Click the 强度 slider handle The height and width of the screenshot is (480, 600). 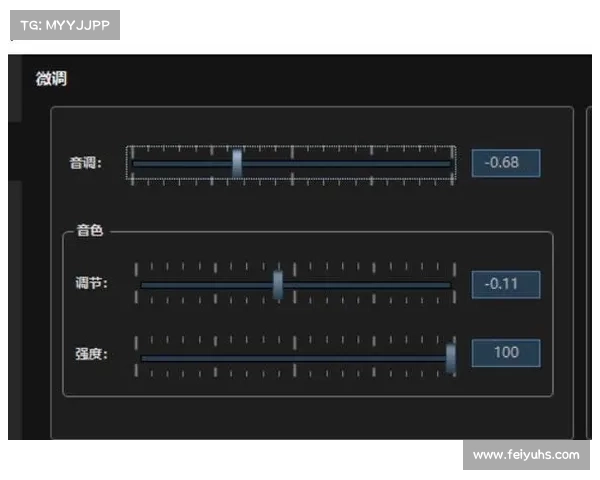(451, 358)
